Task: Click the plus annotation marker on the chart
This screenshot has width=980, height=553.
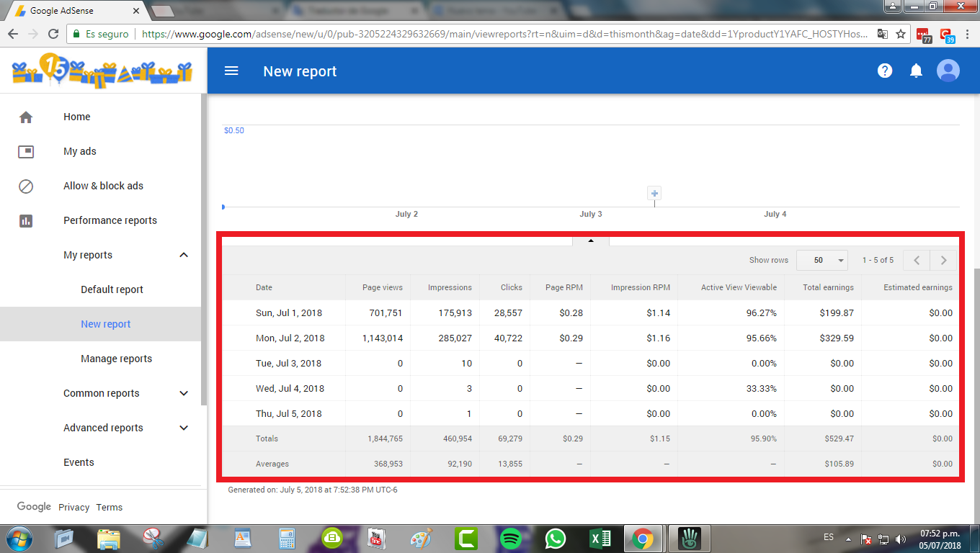Action: coord(654,193)
